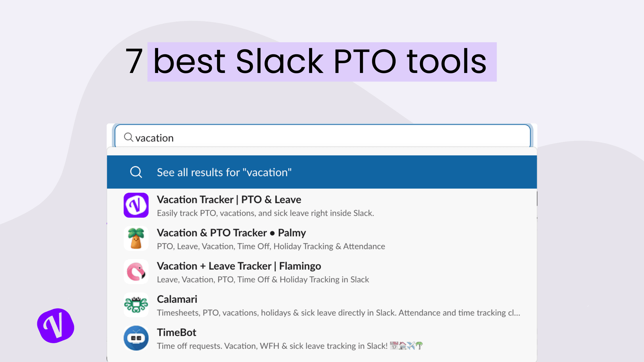Viewport: 644px width, 362px height.
Task: Select 'See all results for "vacation"' row
Action: [224, 172]
